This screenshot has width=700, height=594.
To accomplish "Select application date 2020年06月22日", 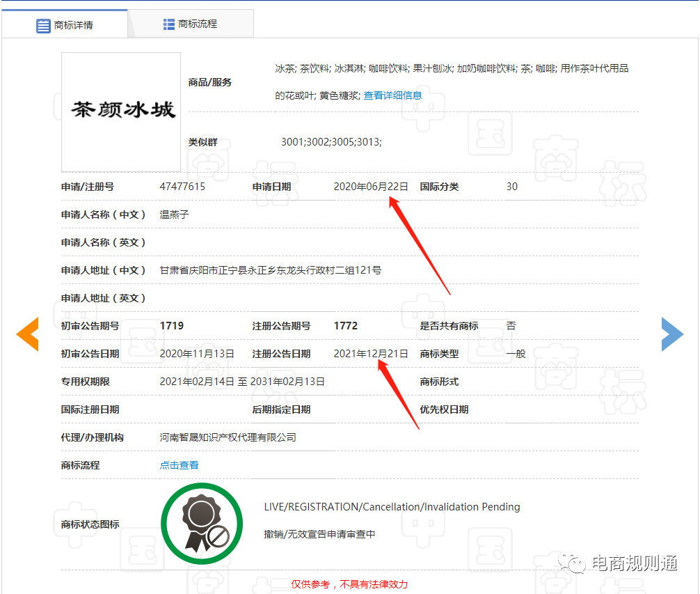I will (371, 186).
